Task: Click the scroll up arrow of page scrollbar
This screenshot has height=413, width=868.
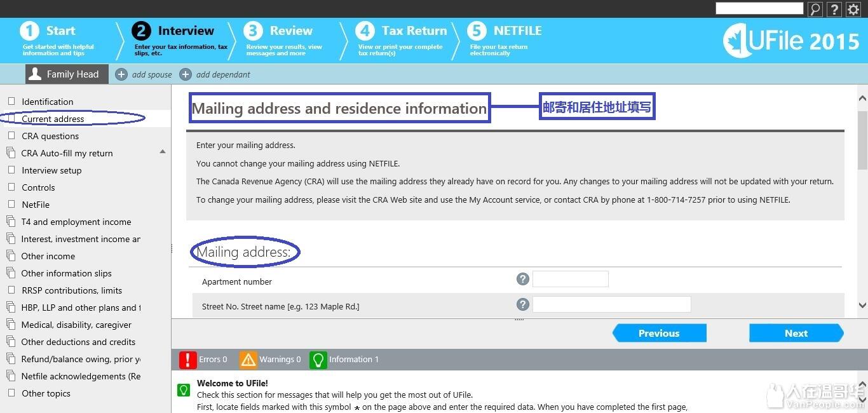Action: [862, 98]
